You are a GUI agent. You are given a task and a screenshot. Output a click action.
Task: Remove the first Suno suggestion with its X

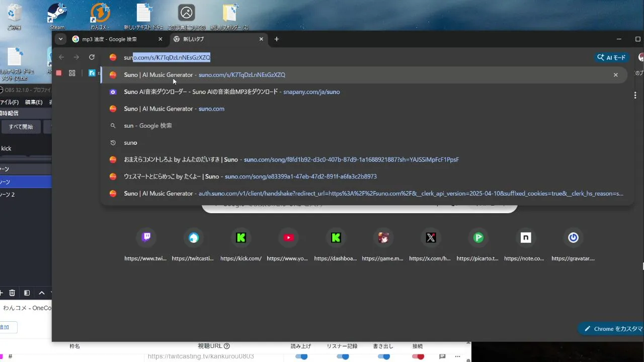click(x=615, y=75)
